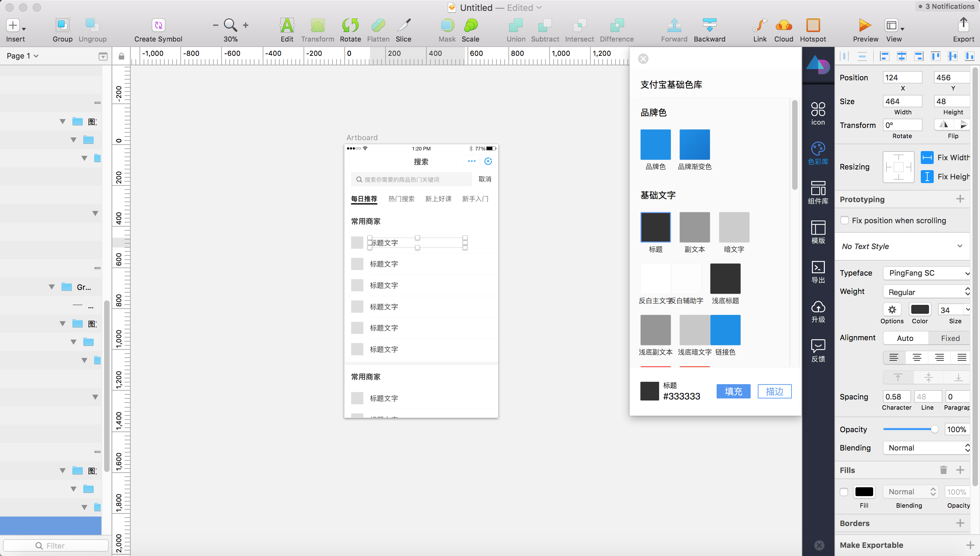Toggle Fix Width resizing option
Viewport: 980px width, 556px height.
coord(927,157)
